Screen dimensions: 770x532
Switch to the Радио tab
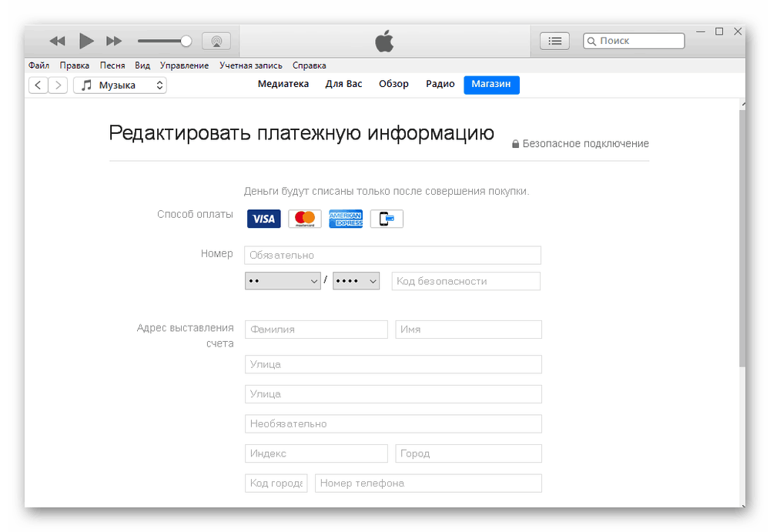[440, 84]
